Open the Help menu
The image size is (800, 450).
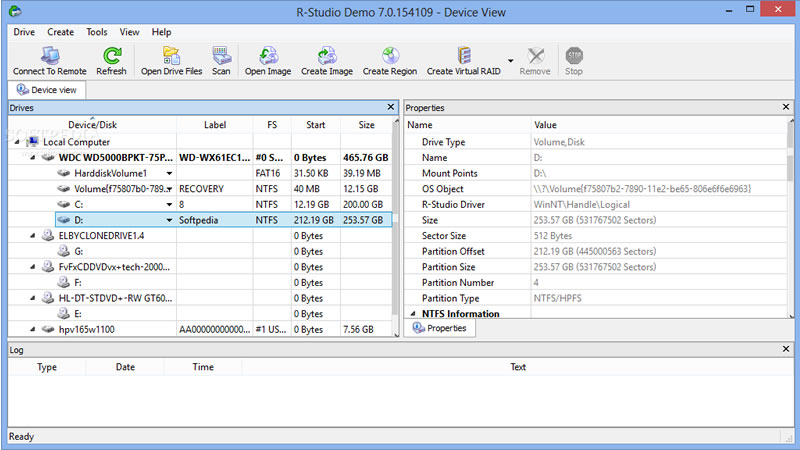click(x=161, y=32)
